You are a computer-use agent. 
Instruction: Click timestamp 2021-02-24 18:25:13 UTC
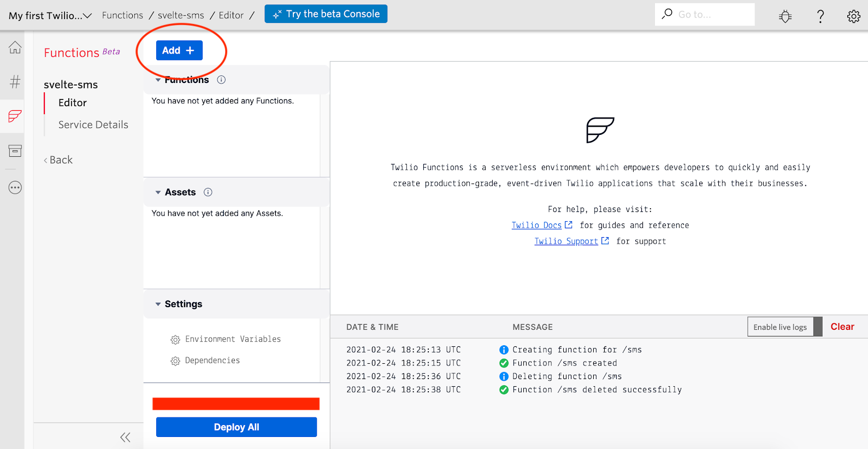404,350
